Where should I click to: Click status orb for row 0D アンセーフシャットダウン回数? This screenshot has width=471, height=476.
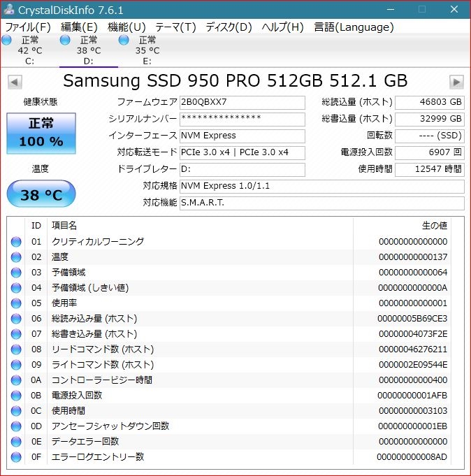pyautogui.click(x=16, y=426)
